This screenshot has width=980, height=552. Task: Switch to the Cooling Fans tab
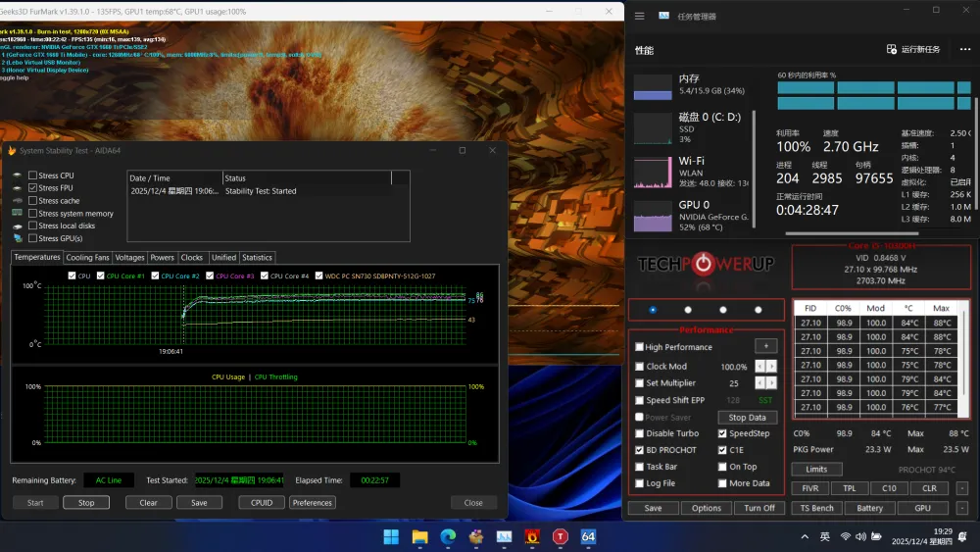point(87,258)
